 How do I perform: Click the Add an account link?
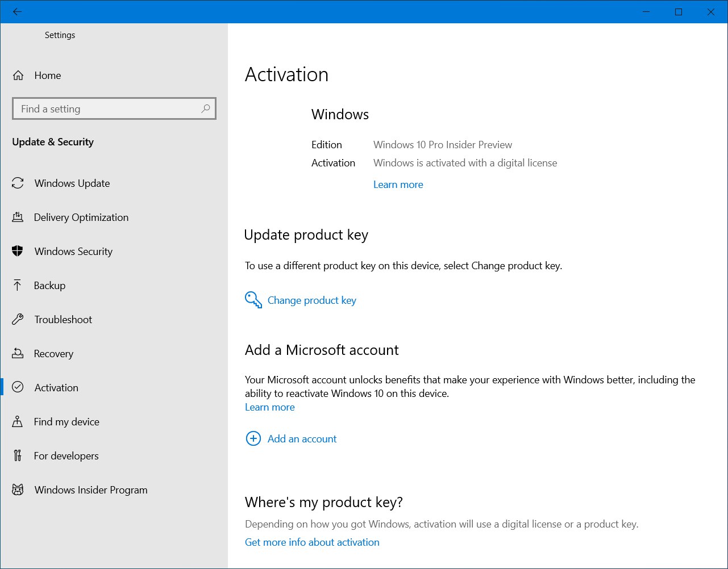click(302, 439)
